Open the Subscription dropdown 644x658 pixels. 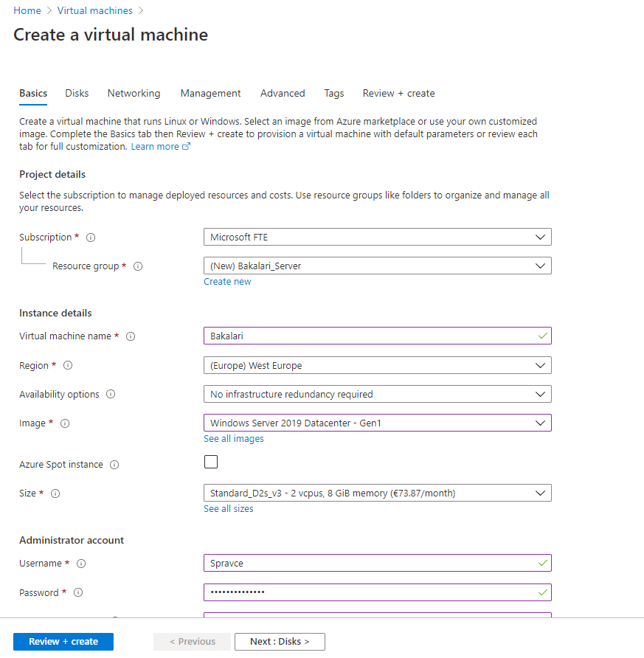(x=377, y=237)
